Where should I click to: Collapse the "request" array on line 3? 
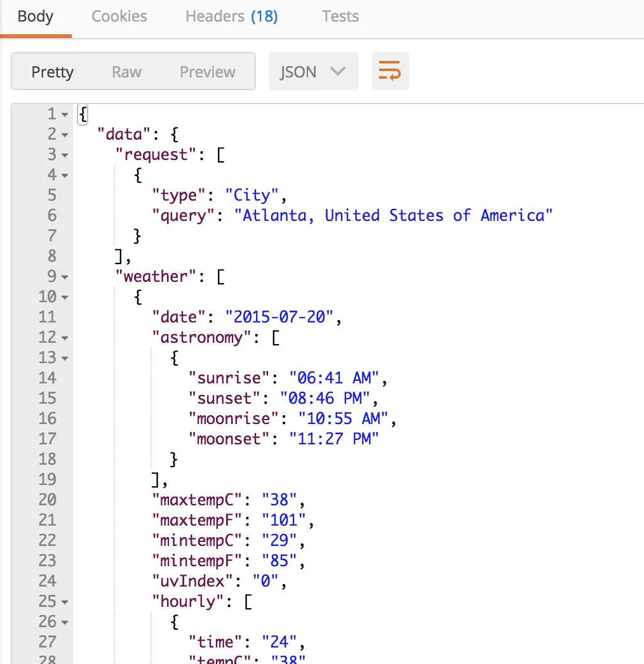65,156
